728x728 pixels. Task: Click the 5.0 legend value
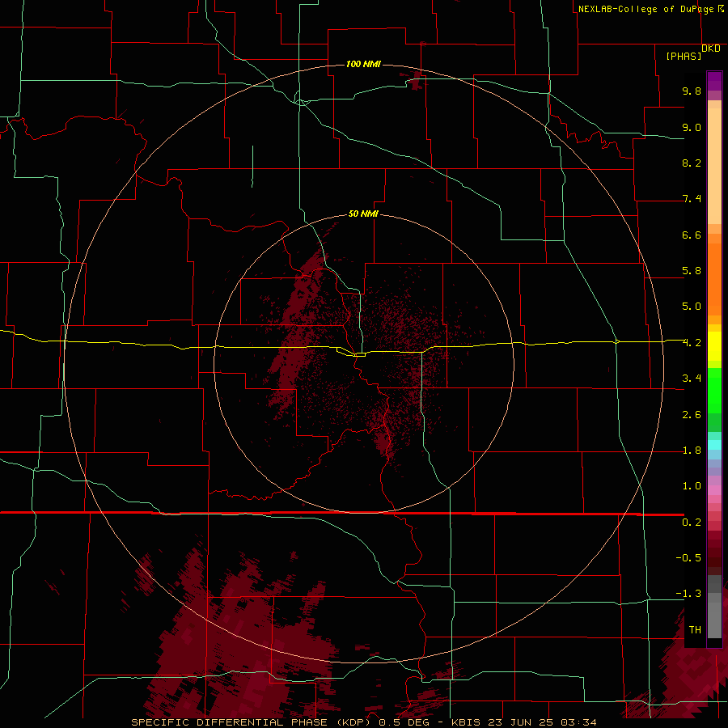click(x=692, y=307)
